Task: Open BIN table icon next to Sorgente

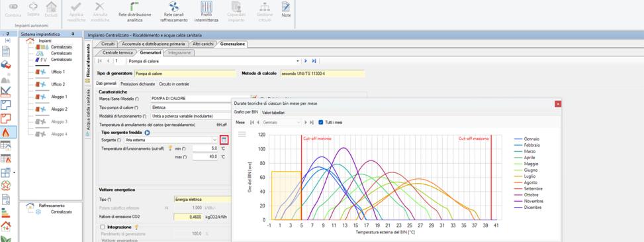Action: pyautogui.click(x=224, y=140)
